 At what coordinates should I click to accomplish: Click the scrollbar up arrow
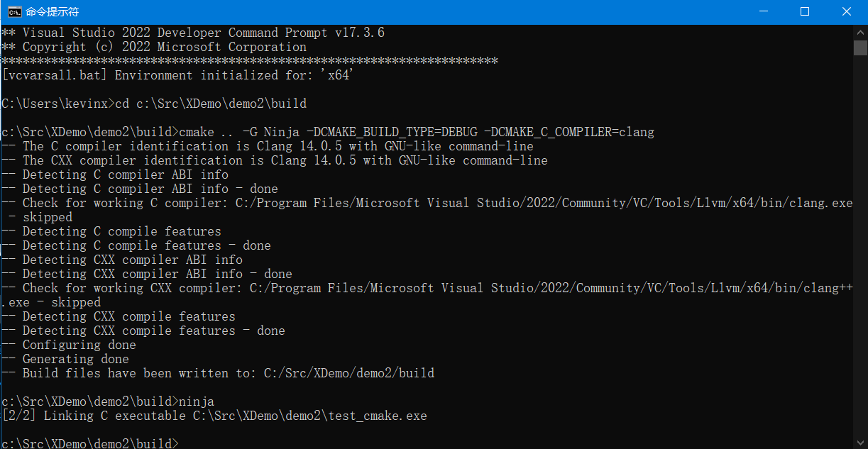coord(860,31)
